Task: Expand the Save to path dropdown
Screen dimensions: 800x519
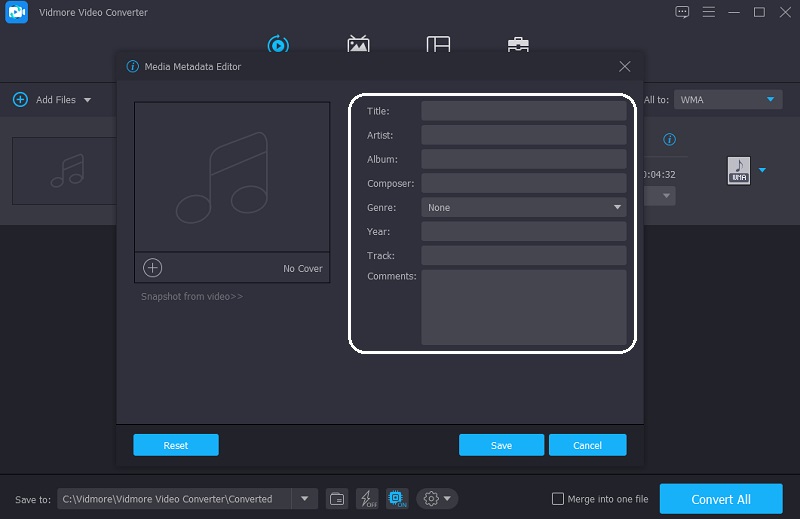Action: [305, 498]
